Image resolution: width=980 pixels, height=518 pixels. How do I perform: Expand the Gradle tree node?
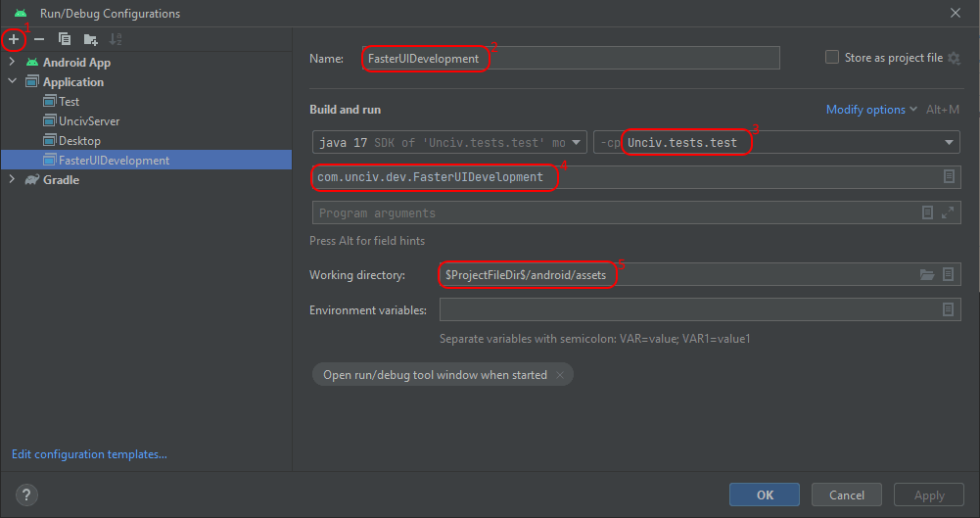12,180
